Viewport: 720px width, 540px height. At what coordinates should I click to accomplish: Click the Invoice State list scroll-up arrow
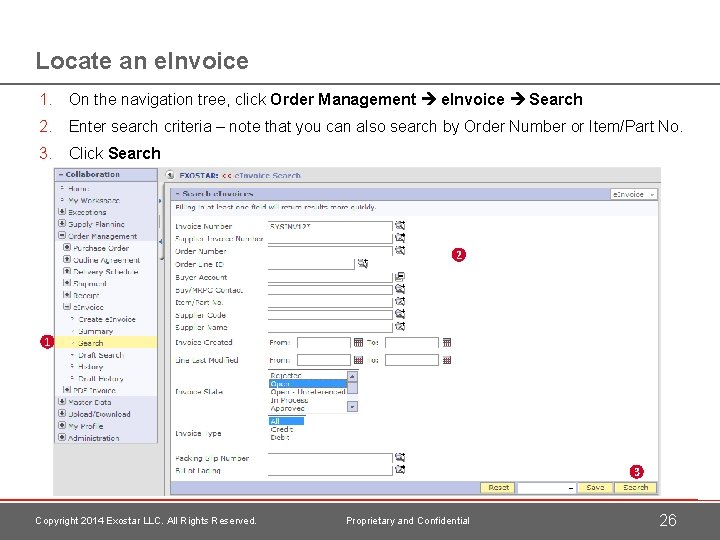352,377
